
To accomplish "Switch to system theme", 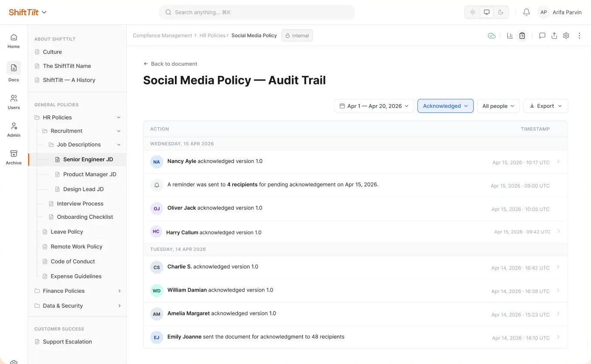I will point(487,12).
